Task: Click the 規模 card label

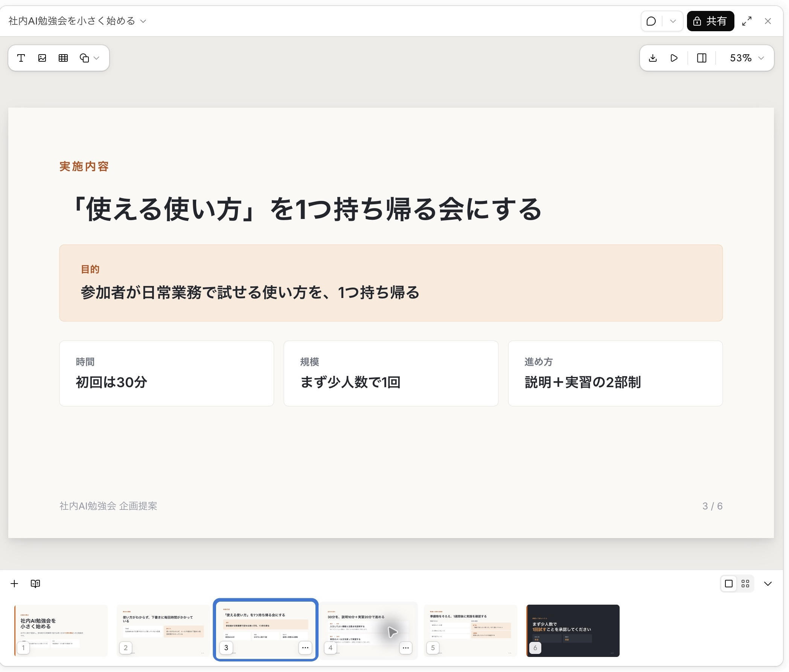Action: click(309, 362)
